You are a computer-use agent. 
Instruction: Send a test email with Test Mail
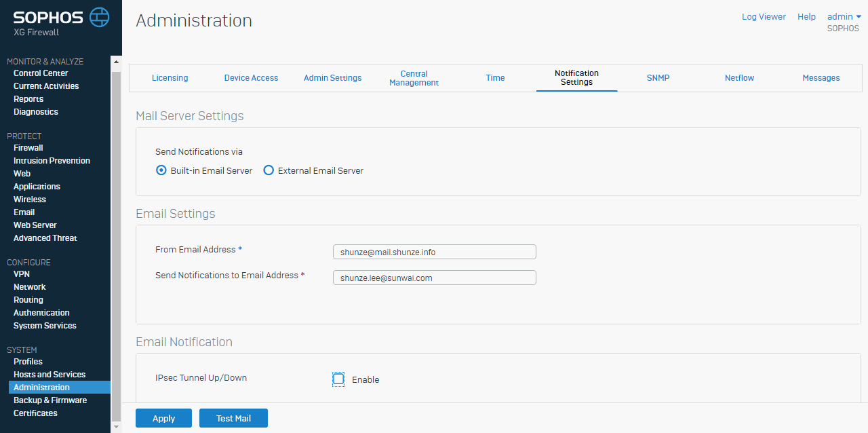(x=233, y=419)
